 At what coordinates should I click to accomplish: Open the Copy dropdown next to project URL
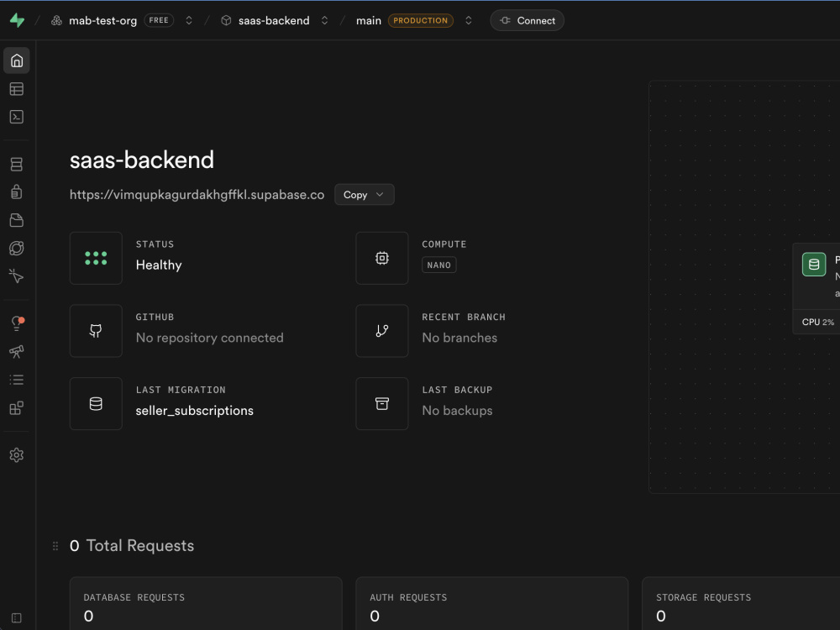tap(365, 195)
